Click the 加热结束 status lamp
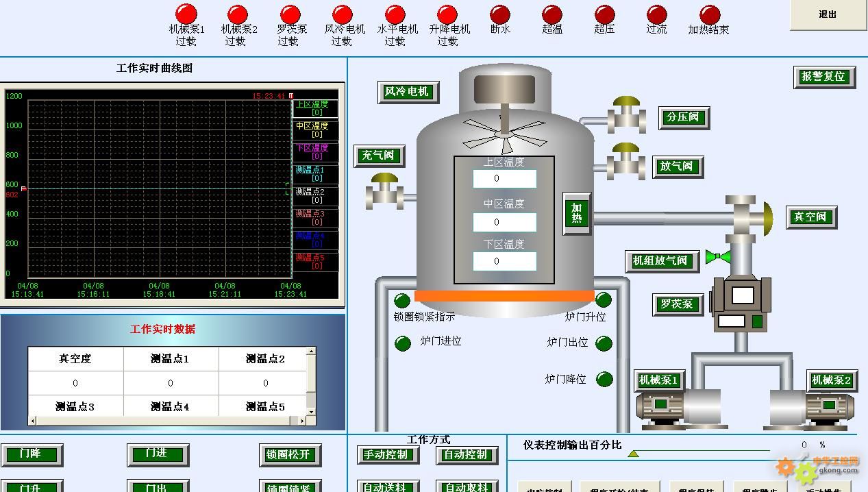 709,14
